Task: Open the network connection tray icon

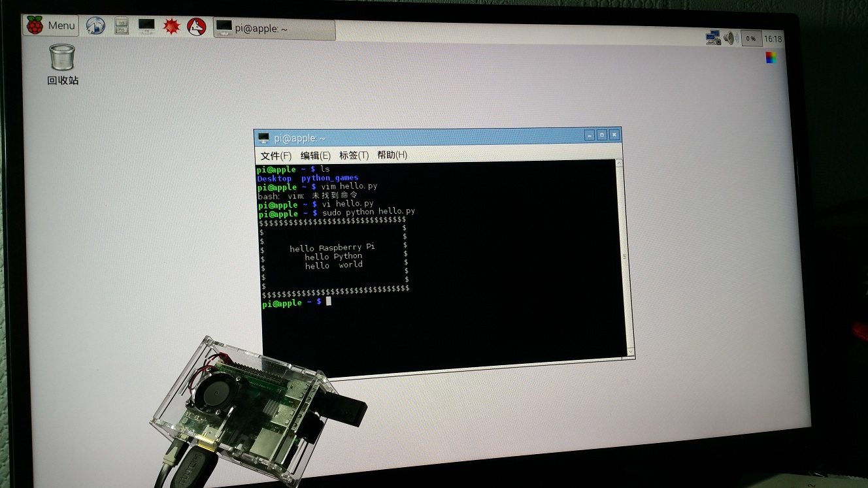Action: (713, 38)
